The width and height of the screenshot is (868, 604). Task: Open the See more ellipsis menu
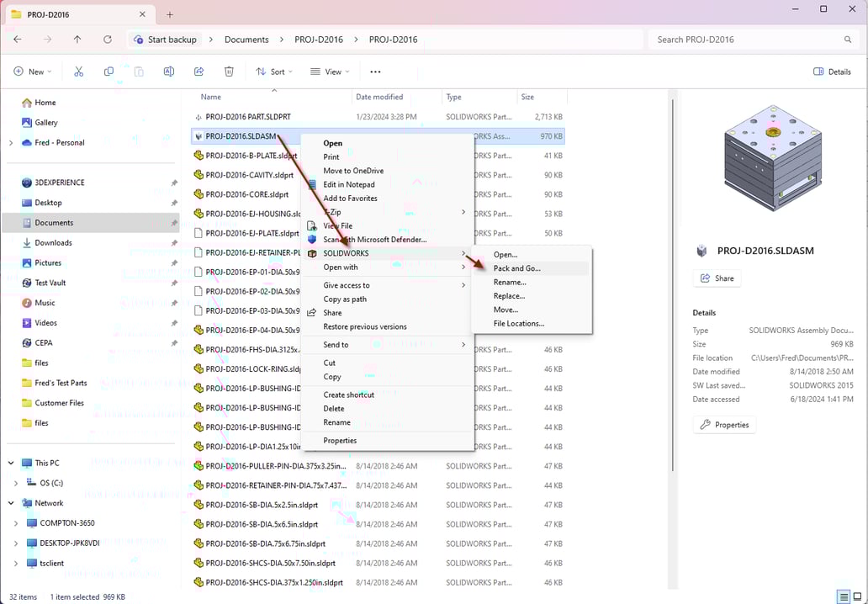click(375, 72)
